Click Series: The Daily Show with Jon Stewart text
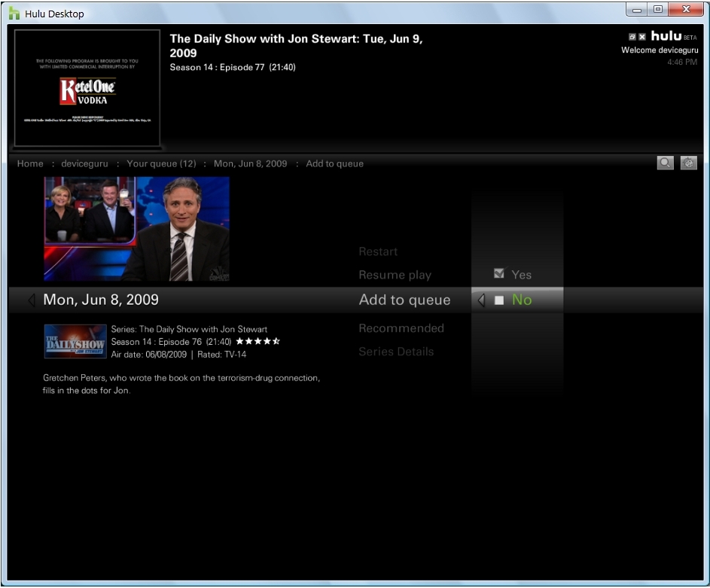 coord(189,329)
